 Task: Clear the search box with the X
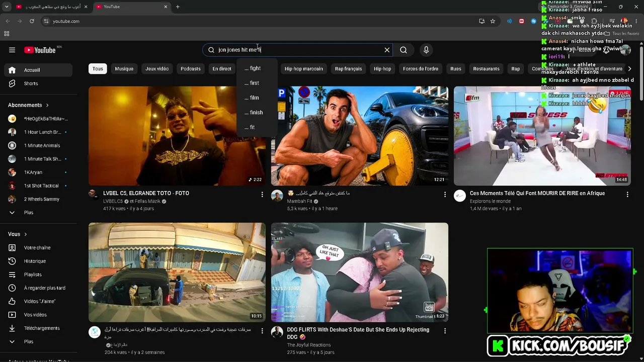pyautogui.click(x=387, y=50)
